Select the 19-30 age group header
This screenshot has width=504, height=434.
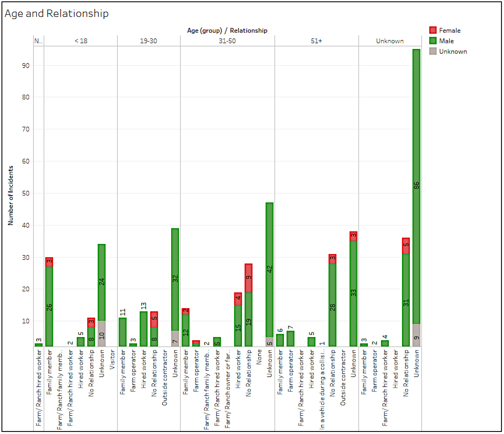tap(148, 41)
